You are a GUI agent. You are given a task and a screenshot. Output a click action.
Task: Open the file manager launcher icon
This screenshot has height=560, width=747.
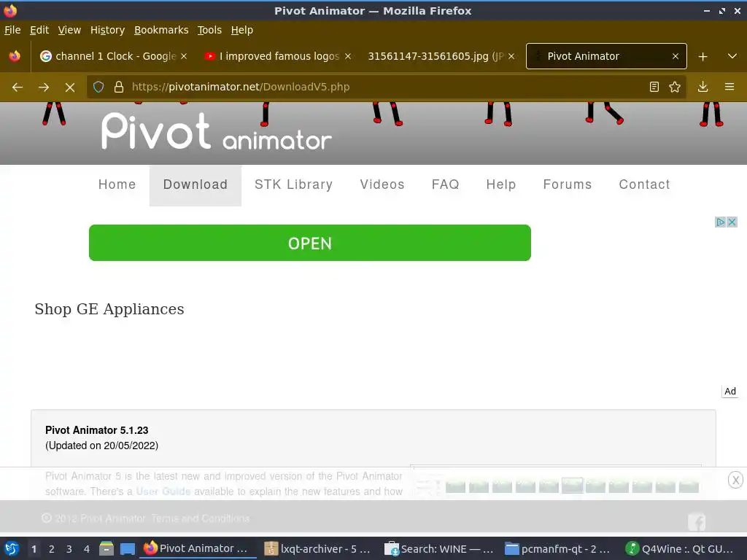tap(107, 548)
